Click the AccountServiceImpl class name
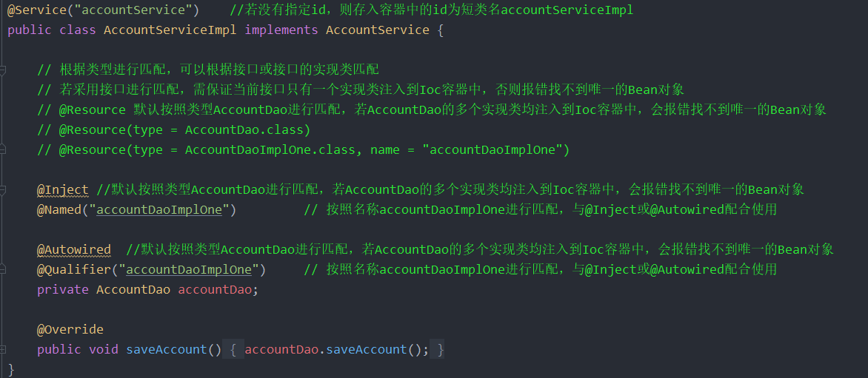 point(170,30)
